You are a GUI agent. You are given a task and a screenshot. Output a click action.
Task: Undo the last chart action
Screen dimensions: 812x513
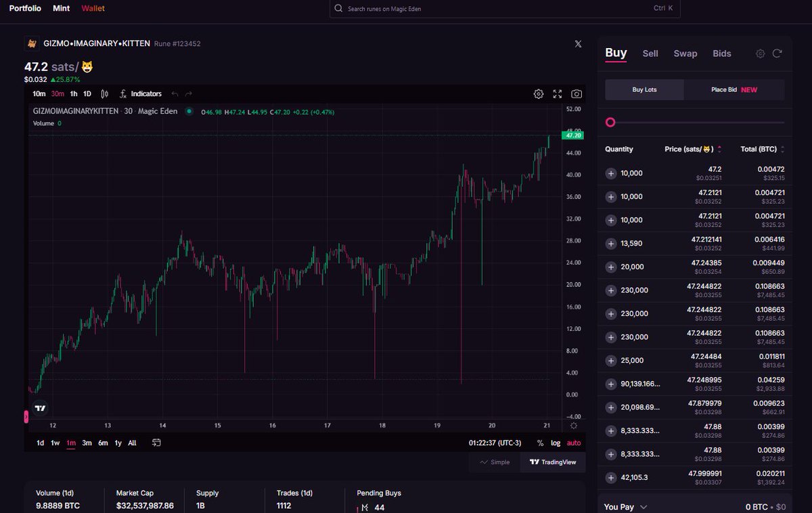[175, 94]
